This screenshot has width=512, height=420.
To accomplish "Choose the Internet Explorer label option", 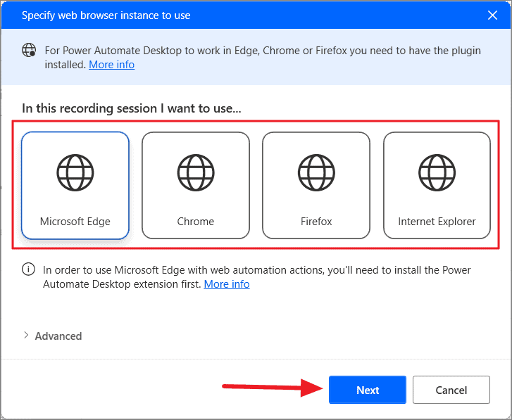I will [x=437, y=222].
